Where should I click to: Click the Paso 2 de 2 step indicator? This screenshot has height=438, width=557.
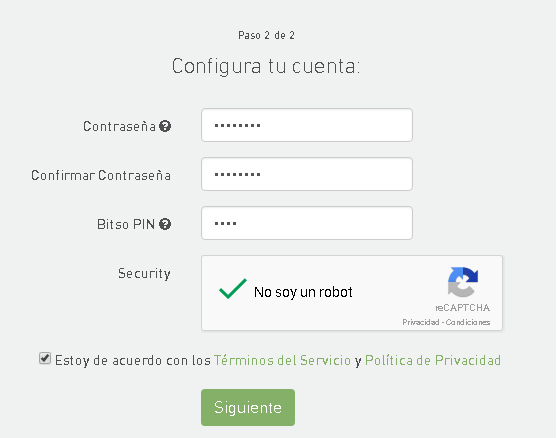coord(266,35)
